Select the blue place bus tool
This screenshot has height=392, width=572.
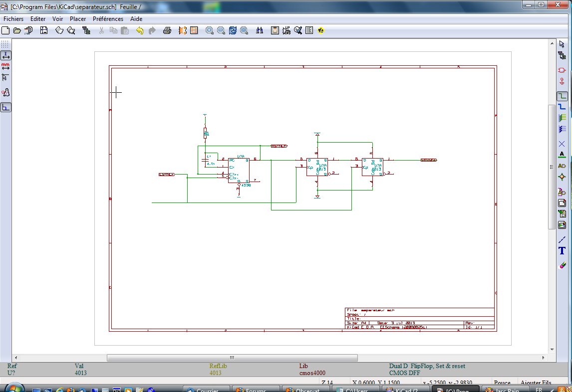coord(562,107)
